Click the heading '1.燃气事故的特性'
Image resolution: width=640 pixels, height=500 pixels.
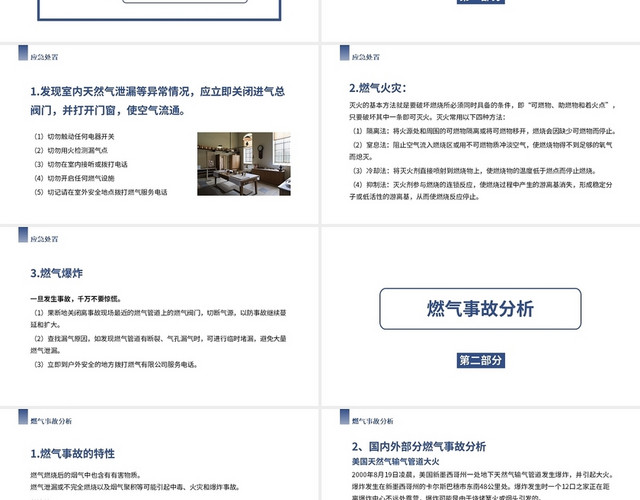[x=73, y=453]
